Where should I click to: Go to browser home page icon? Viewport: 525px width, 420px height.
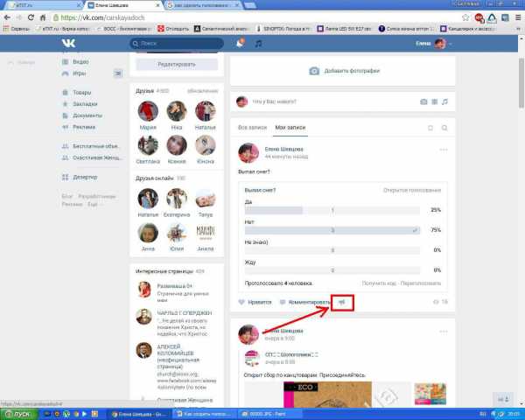43,17
